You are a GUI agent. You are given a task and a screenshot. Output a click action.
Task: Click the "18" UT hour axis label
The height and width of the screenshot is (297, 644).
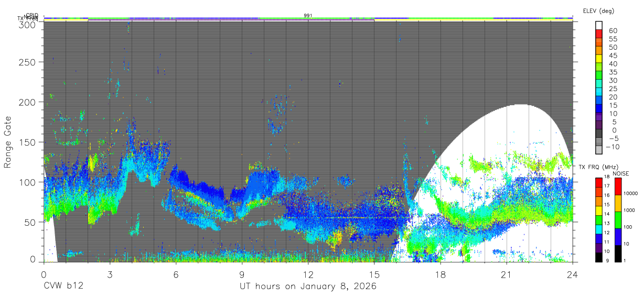[440, 274]
